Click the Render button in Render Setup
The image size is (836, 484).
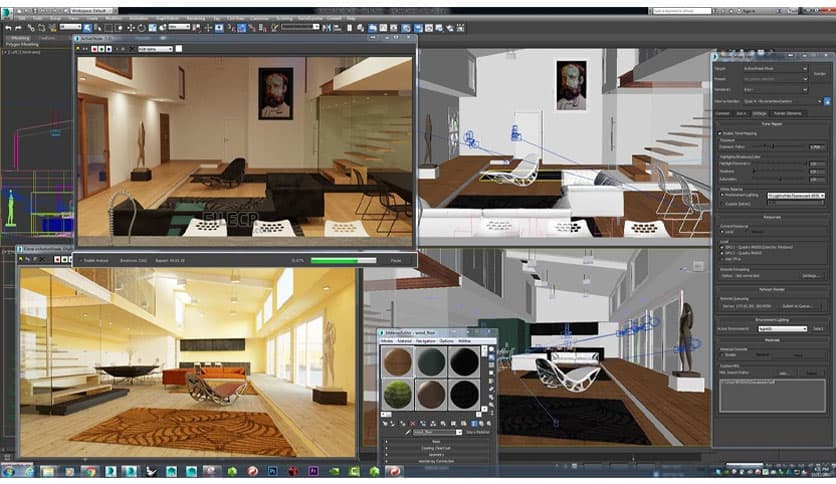[819, 74]
